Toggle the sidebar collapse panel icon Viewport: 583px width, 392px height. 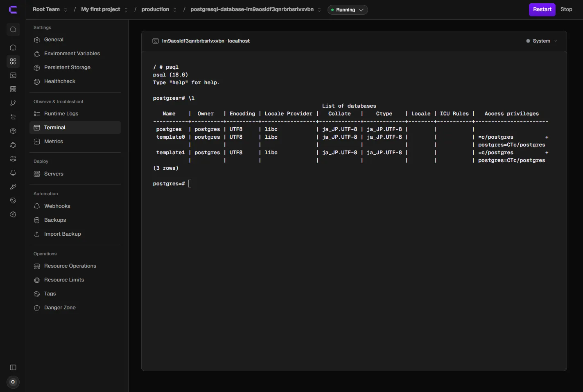[13, 367]
